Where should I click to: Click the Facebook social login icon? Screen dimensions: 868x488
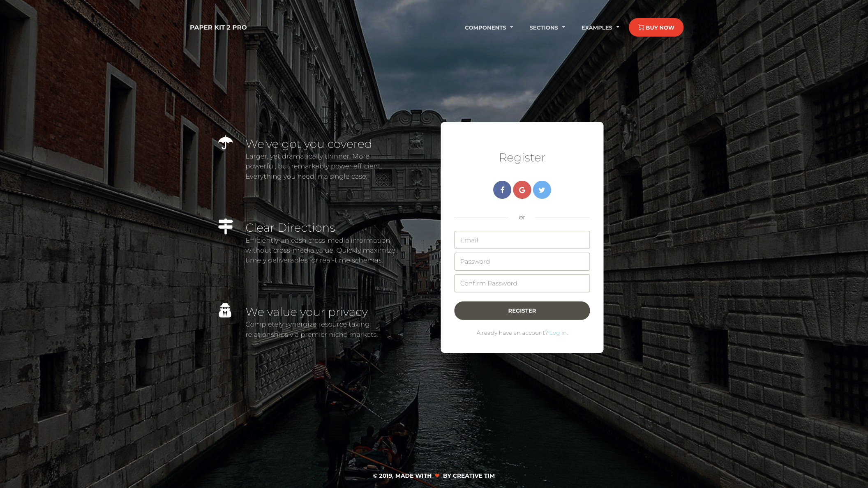[502, 189]
